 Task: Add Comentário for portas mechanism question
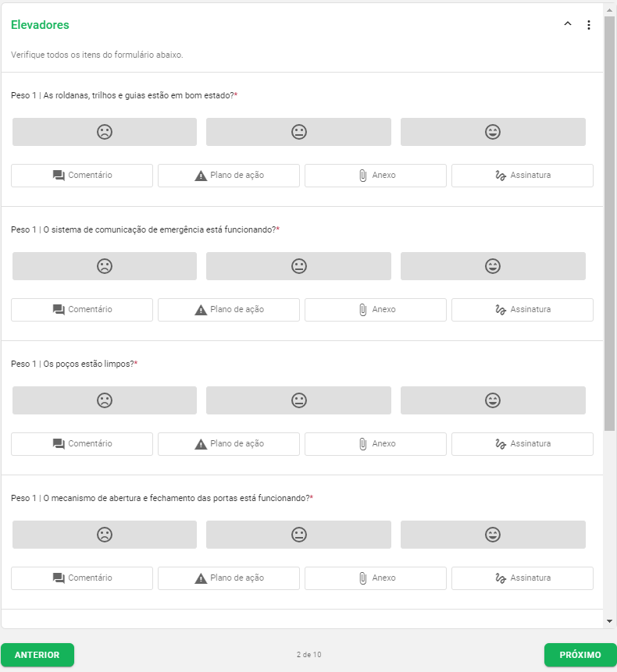pyautogui.click(x=82, y=578)
